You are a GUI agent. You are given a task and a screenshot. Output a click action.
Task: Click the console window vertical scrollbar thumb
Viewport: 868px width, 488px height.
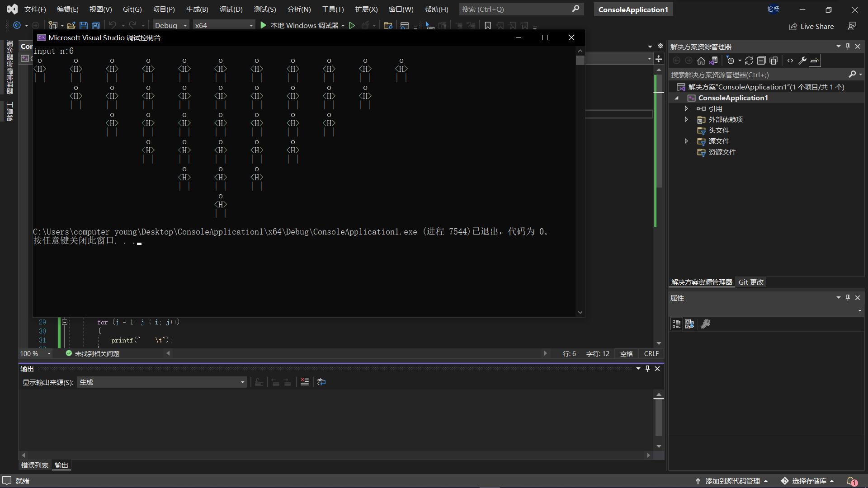click(580, 60)
